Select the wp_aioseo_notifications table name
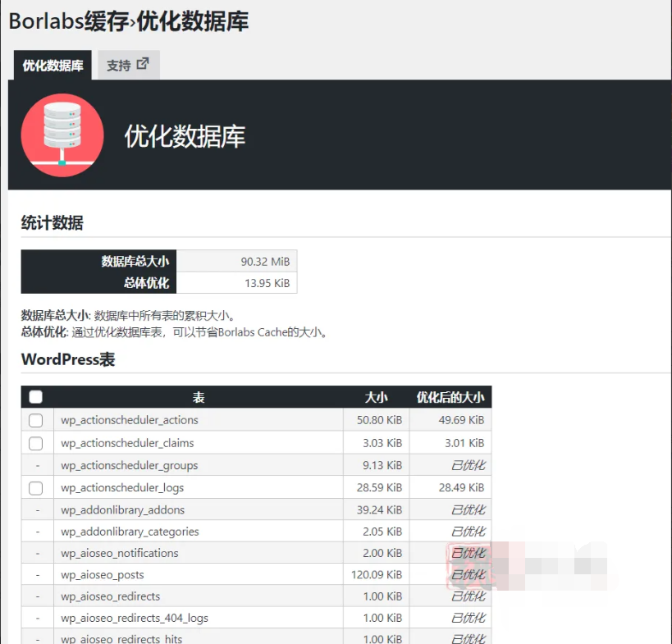 tap(120, 553)
